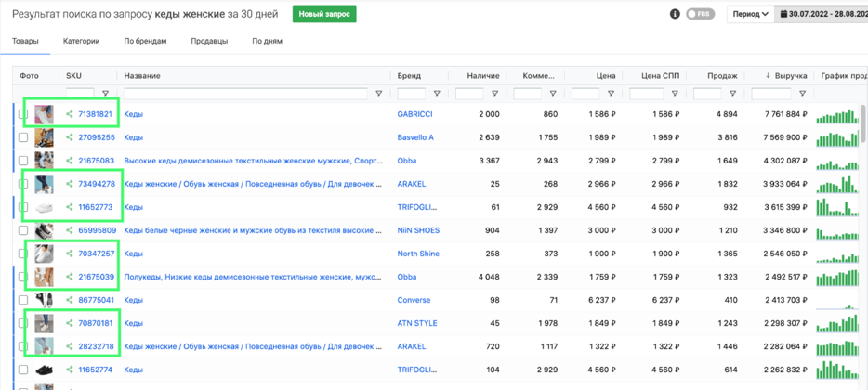
Task: Click the info icon beside FBS toggle
Action: click(x=675, y=14)
